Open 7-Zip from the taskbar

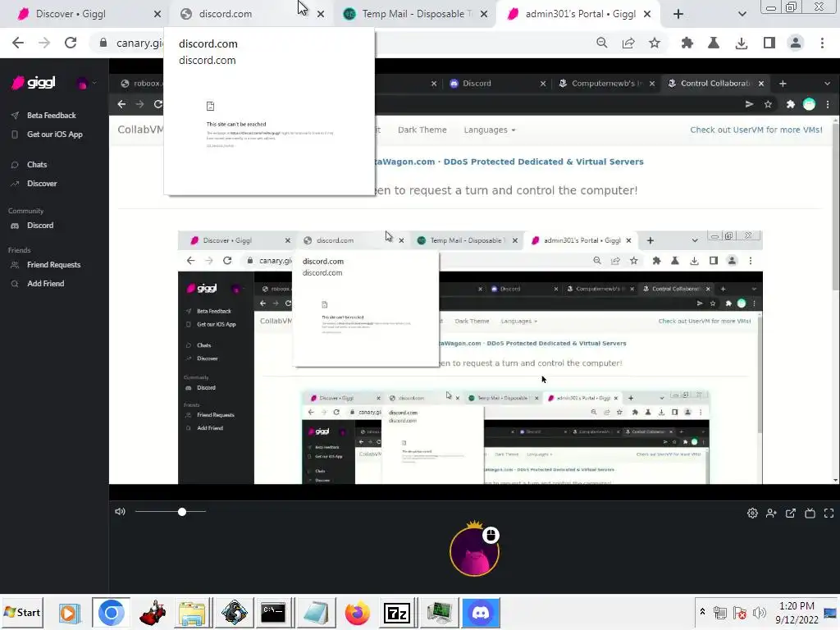(397, 613)
